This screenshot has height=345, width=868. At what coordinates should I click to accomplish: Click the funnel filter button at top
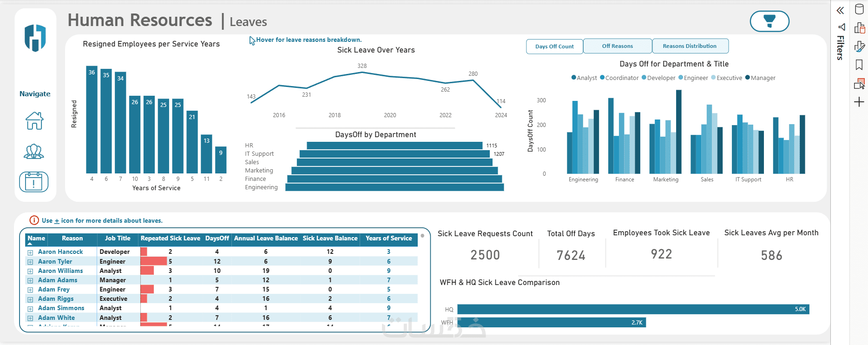[769, 21]
